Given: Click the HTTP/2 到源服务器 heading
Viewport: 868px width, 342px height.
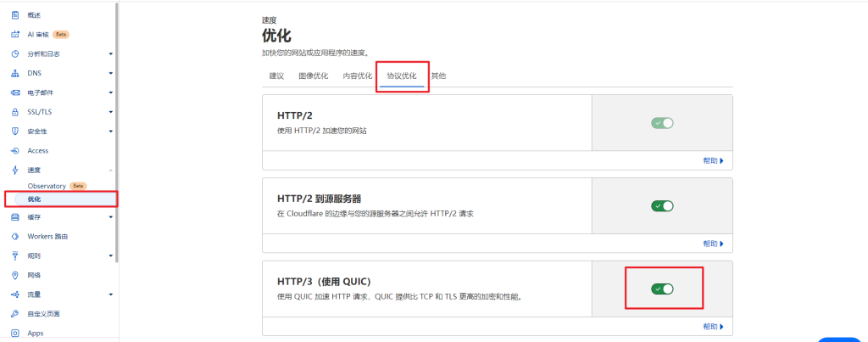Looking at the screenshot, I should pyautogui.click(x=319, y=199).
